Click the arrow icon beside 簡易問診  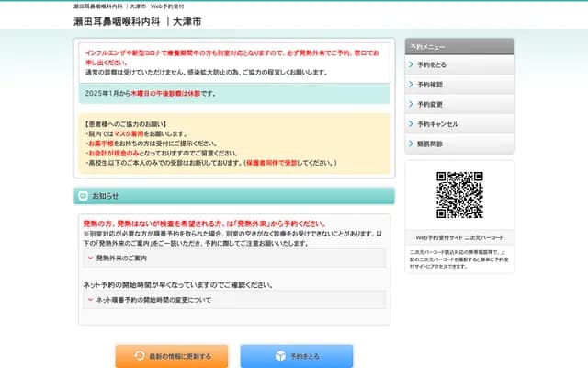pyautogui.click(x=411, y=144)
